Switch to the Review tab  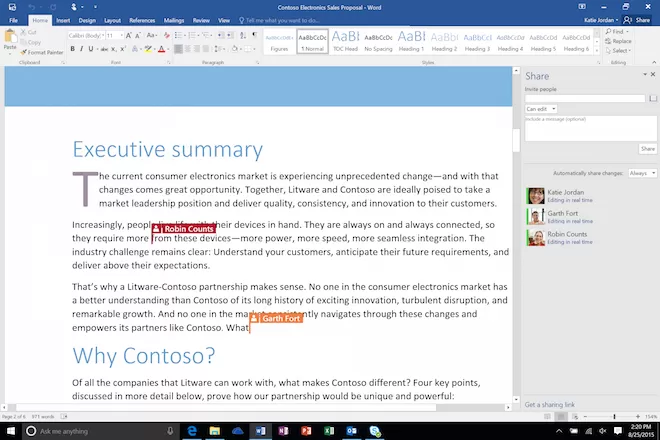pos(201,20)
